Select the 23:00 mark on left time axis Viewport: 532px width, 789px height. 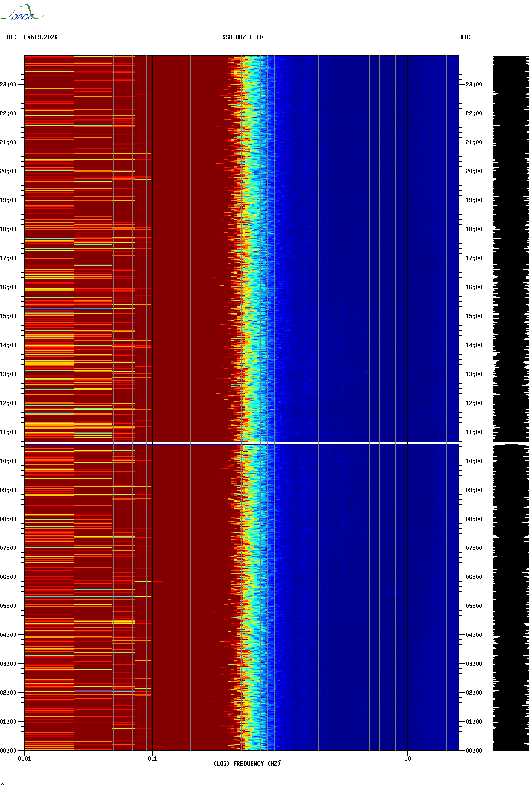click(x=9, y=85)
